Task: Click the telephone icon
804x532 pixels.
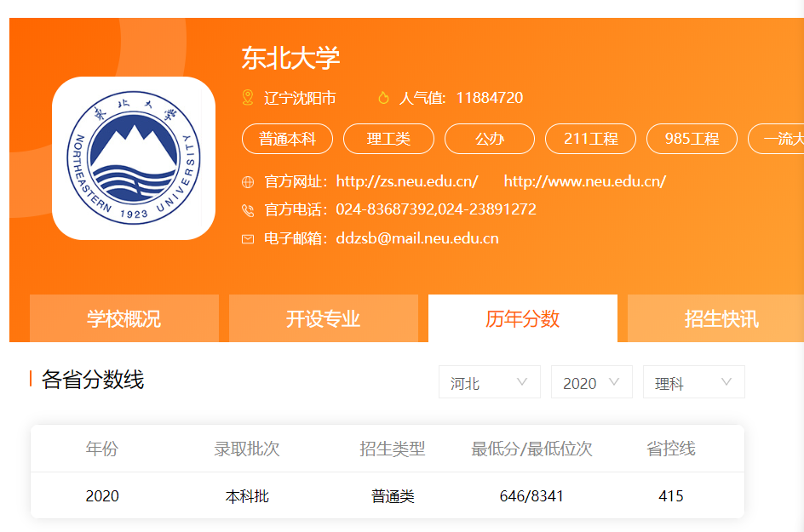Action: 248,210
